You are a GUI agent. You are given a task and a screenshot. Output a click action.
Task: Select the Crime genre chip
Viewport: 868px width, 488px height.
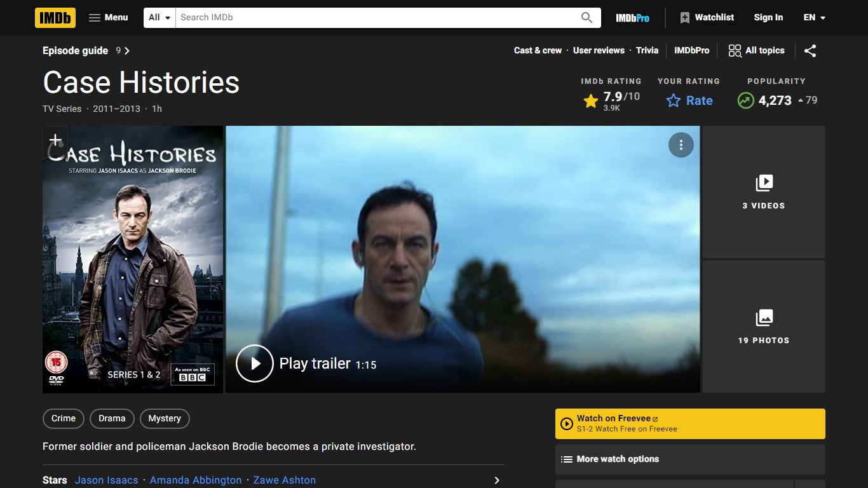(64, 418)
